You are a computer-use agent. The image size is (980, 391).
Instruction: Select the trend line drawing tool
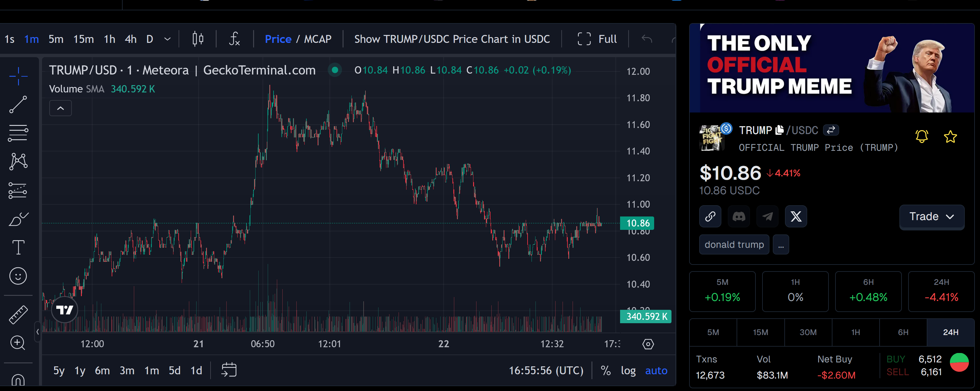(x=18, y=104)
